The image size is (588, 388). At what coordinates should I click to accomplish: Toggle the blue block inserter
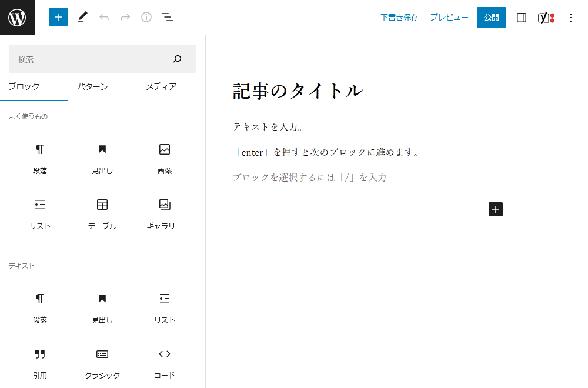click(x=58, y=17)
